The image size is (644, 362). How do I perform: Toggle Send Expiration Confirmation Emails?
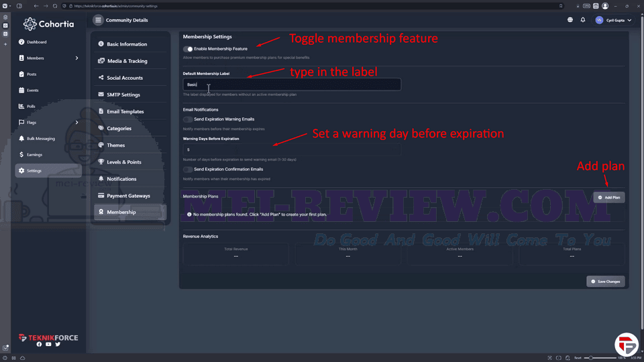tap(188, 170)
